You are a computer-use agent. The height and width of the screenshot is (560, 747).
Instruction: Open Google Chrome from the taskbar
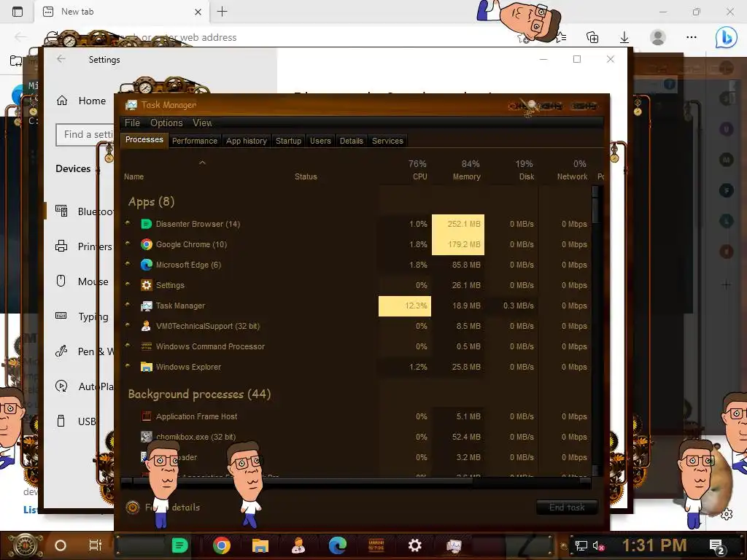point(222,545)
